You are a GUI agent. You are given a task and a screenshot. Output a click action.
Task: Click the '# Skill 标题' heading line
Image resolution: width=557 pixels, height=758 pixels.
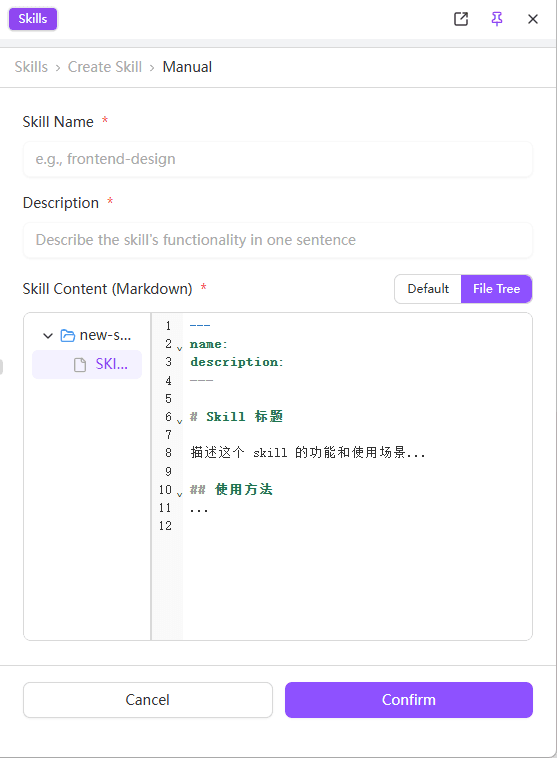[236, 417]
